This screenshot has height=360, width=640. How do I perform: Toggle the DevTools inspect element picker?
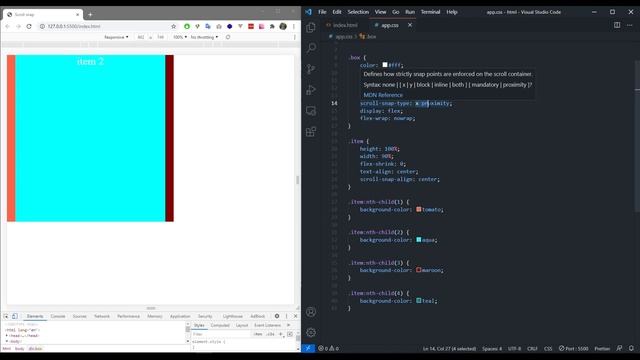(6, 316)
